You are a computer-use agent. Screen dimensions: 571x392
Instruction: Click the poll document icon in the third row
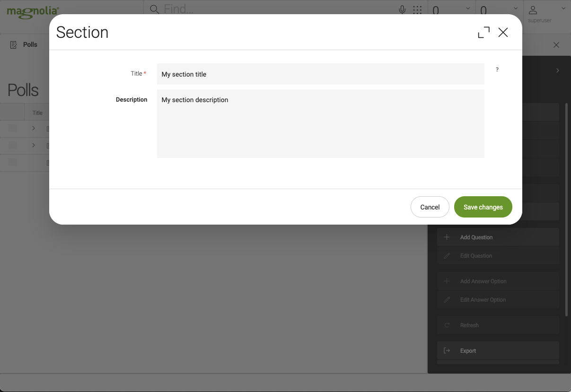click(x=48, y=162)
